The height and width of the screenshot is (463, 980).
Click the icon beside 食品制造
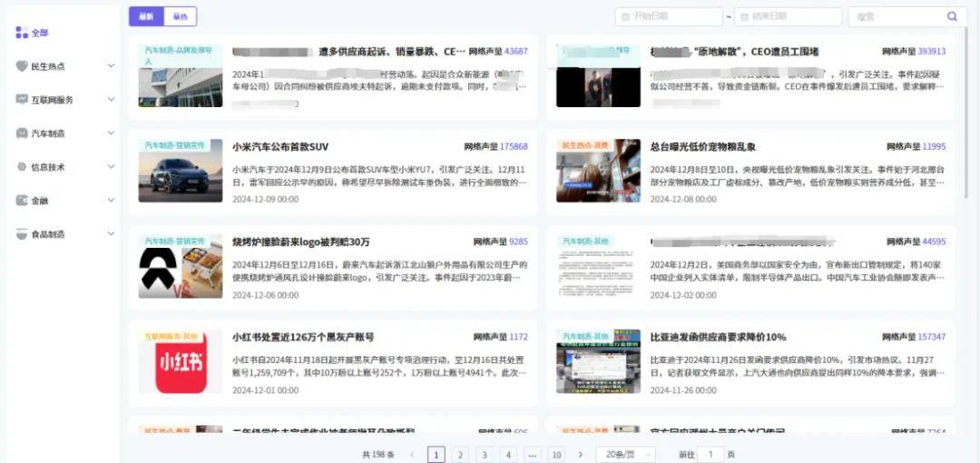click(x=22, y=234)
